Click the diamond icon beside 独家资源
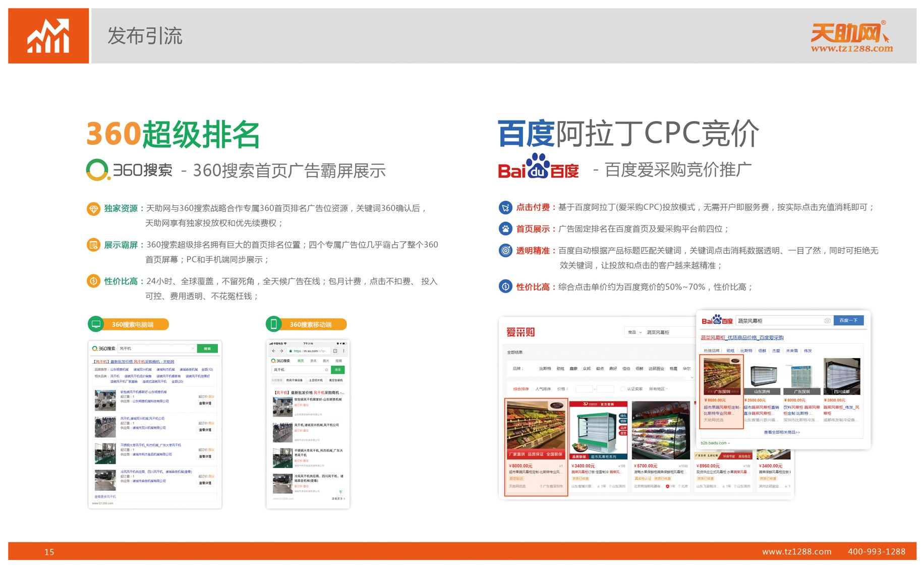The height and width of the screenshot is (568, 924). click(93, 208)
